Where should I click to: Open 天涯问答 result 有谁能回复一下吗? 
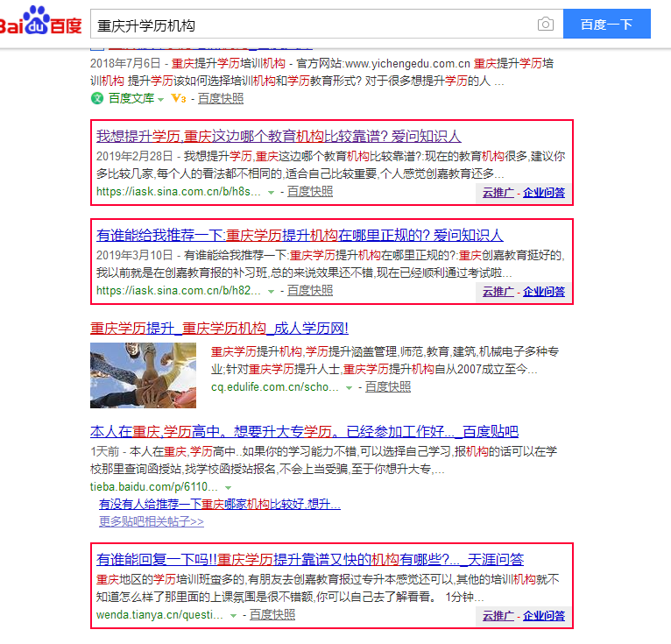pos(310,559)
